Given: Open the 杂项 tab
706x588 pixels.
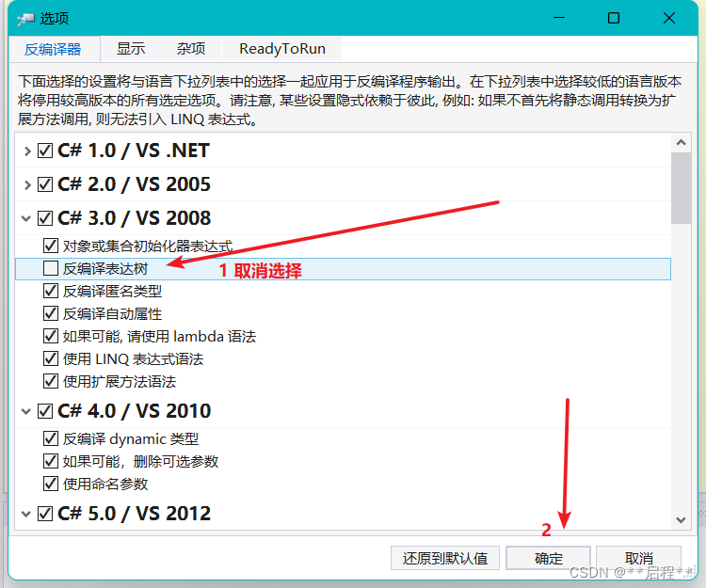Looking at the screenshot, I should click(x=191, y=49).
